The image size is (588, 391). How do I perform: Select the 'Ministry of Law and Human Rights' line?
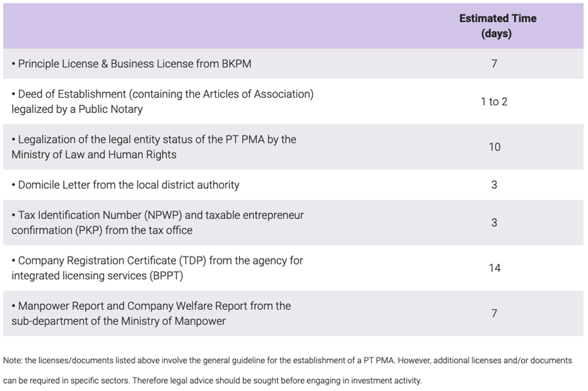coord(93,155)
